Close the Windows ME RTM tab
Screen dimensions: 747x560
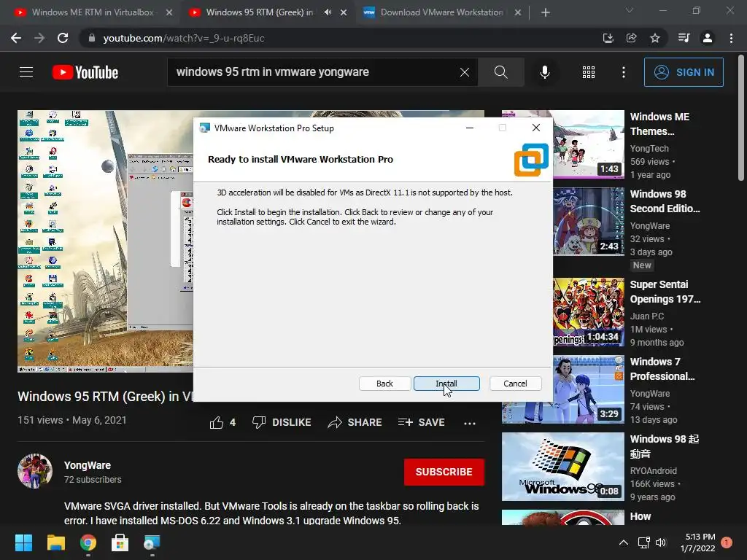pos(169,12)
